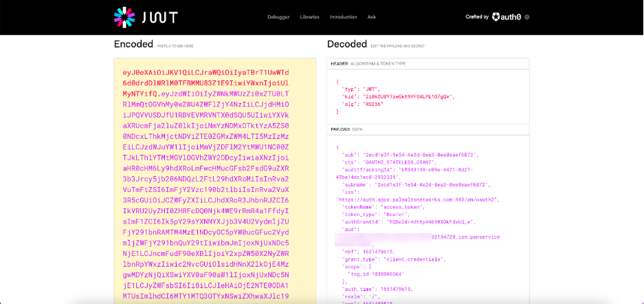Viewport: 644px width, 304px height.
Task: Click inside the decoded Header JSON editor
Action: click(428, 96)
